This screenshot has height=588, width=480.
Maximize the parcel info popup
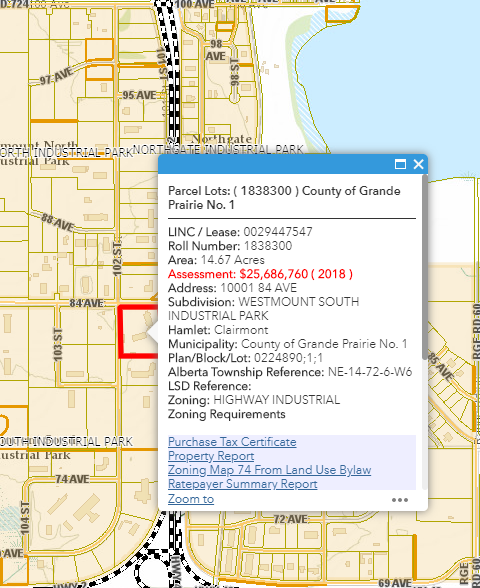(x=400, y=164)
